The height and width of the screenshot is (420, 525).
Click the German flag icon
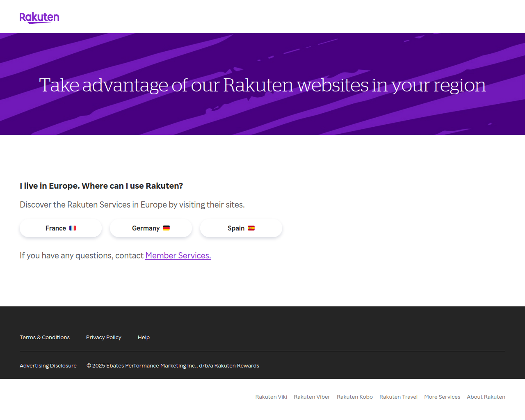[166, 228]
